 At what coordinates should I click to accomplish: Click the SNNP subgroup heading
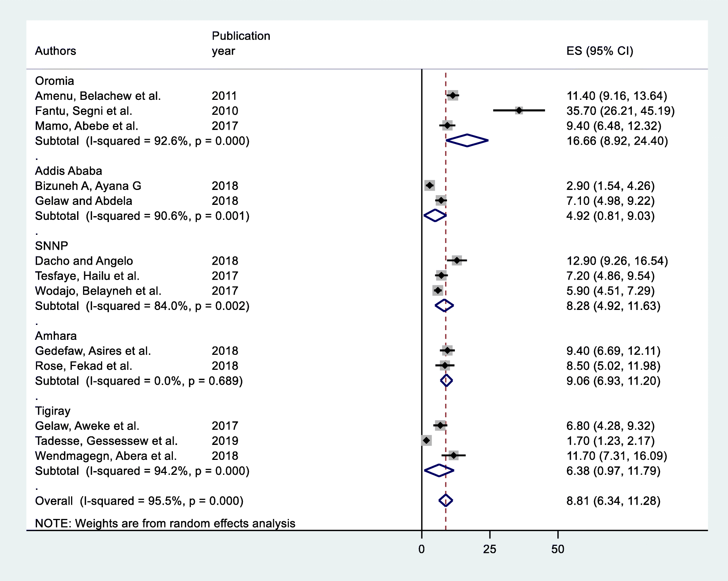point(52,246)
